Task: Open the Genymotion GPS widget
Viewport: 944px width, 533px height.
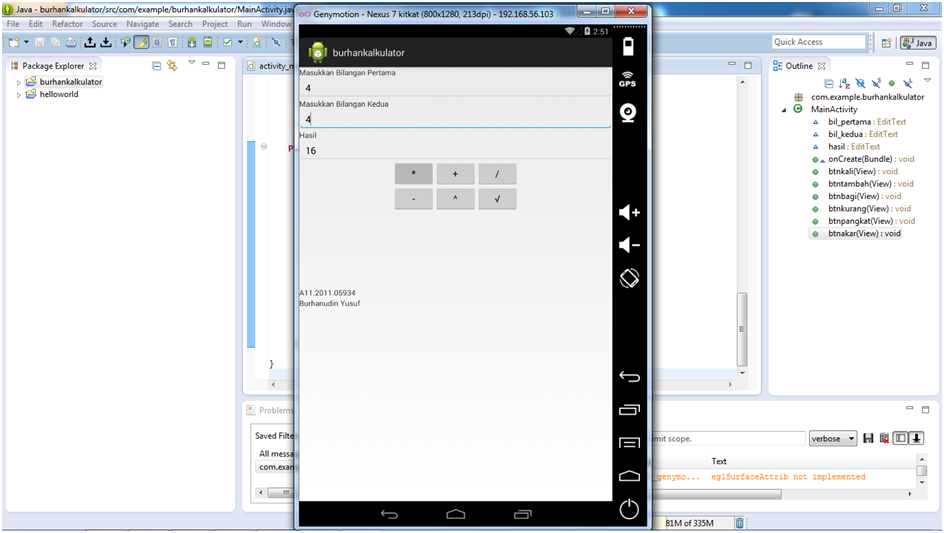Action: tap(627, 79)
